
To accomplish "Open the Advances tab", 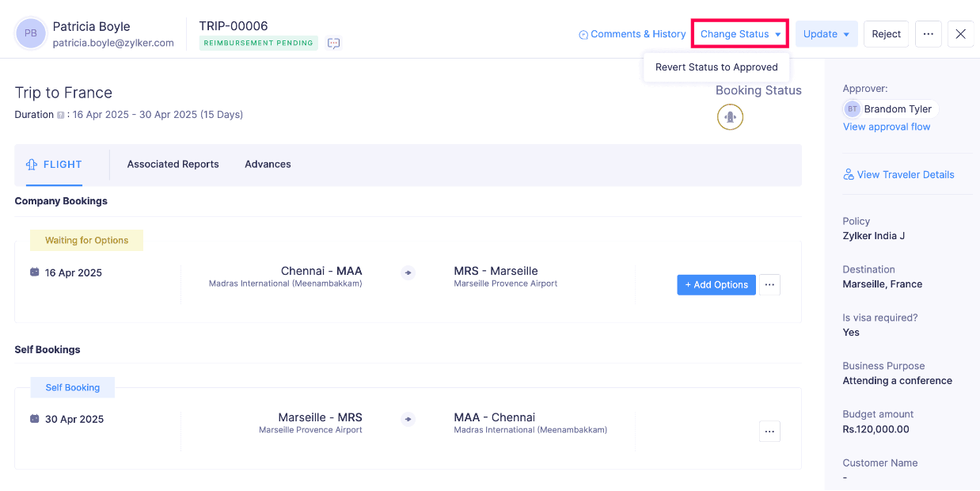I will pyautogui.click(x=268, y=165).
